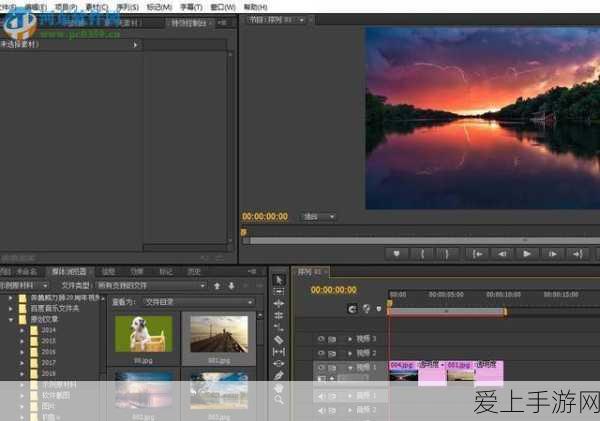Toggle eye visibility for Video 3 track
The height and width of the screenshot is (421, 600).
click(x=321, y=339)
